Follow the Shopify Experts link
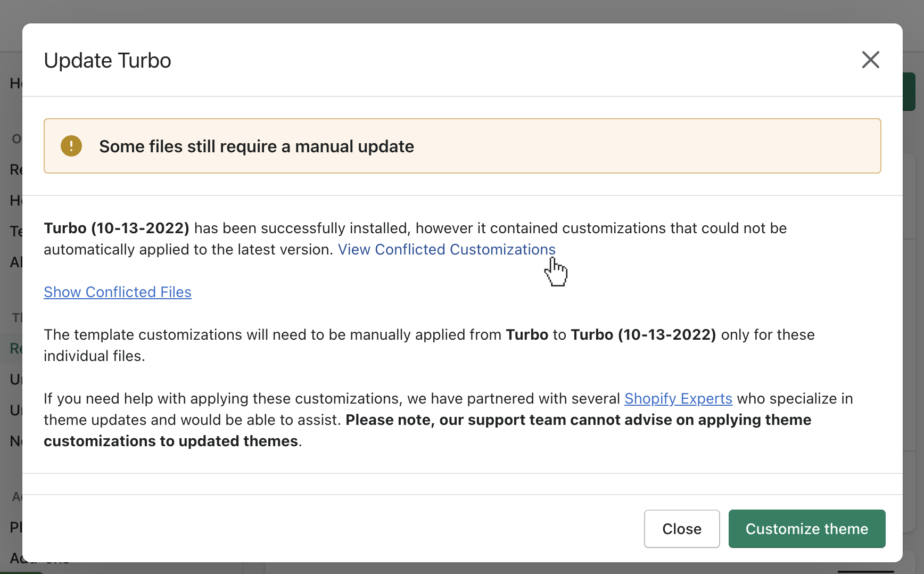 click(x=678, y=398)
